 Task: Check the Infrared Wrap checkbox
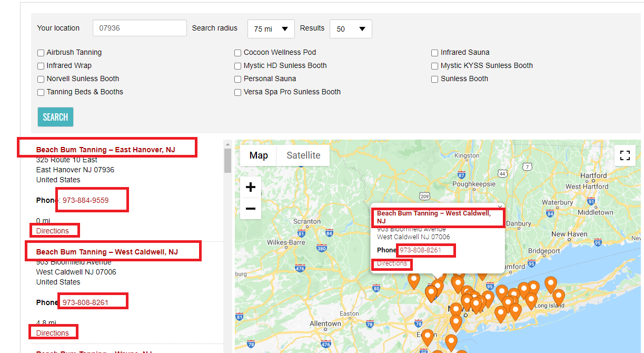(x=41, y=66)
